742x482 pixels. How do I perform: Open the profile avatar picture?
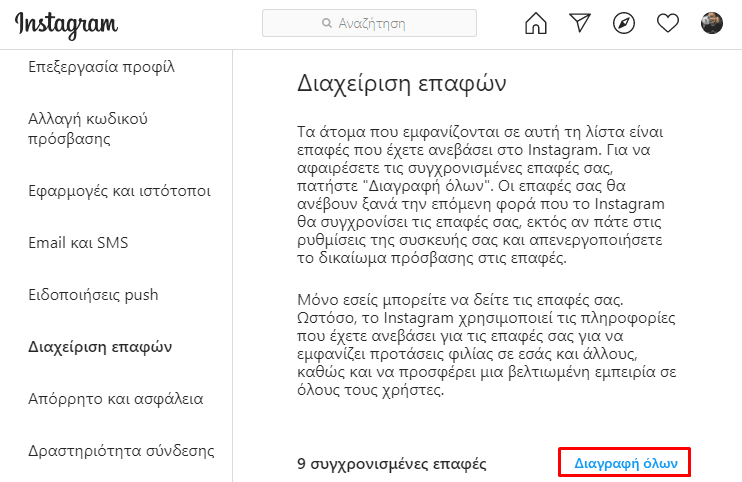[712, 23]
